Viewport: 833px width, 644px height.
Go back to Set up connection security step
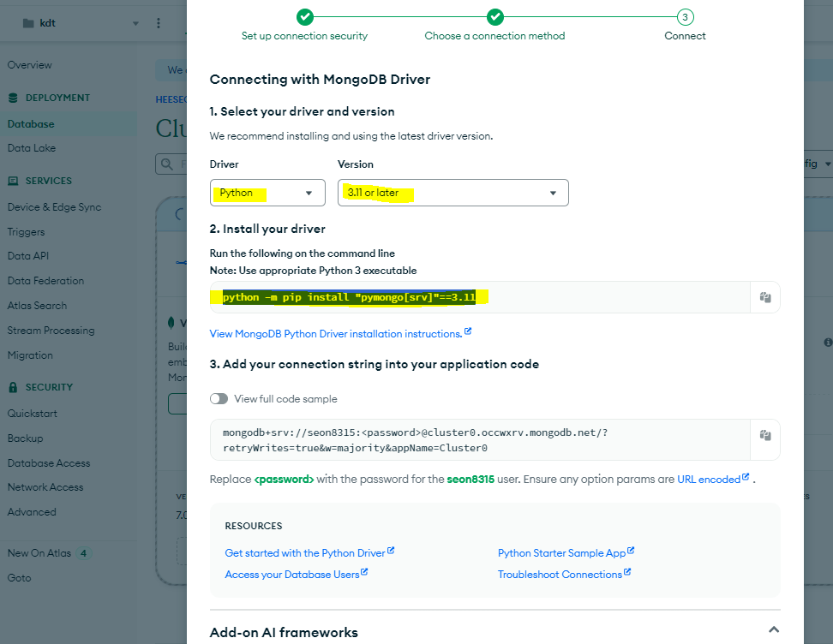click(x=304, y=25)
